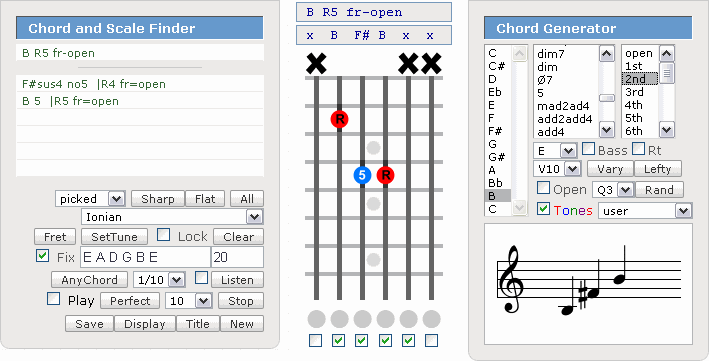Screen dimensions: 709x361
Task: Select open fret position
Action: pos(639,53)
